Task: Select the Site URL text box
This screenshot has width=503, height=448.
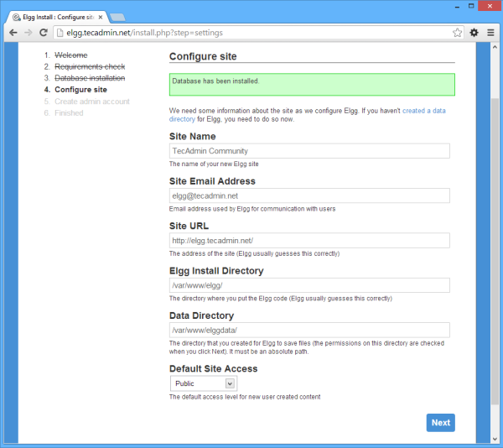Action: [x=309, y=241]
